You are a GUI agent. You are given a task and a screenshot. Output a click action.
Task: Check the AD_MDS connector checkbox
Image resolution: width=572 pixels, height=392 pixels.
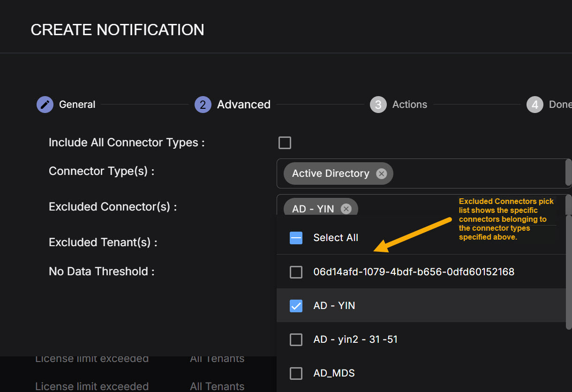click(296, 373)
